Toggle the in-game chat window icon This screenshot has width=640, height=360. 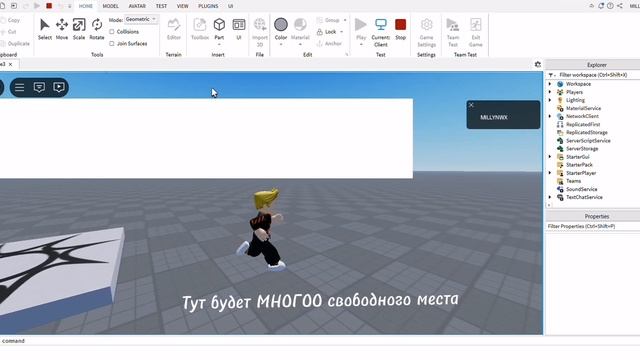[39, 87]
